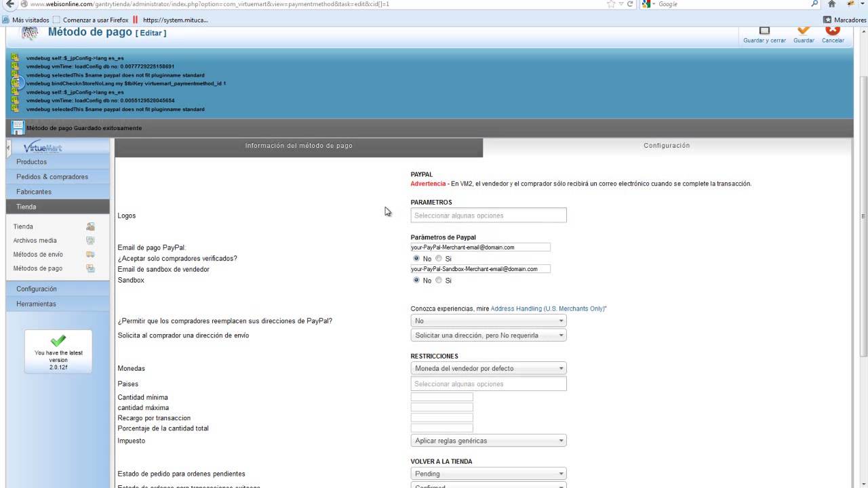Click the Tienda shop icon in submenu

click(x=90, y=226)
